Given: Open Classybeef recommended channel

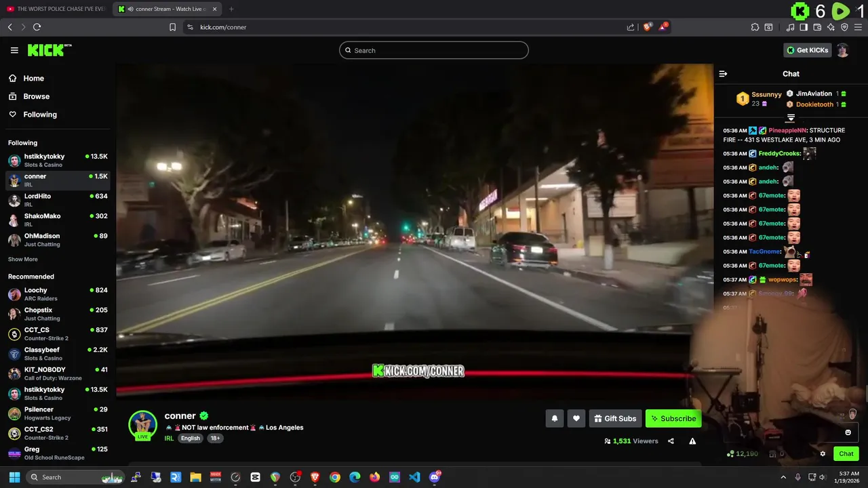Looking at the screenshot, I should click(x=58, y=353).
